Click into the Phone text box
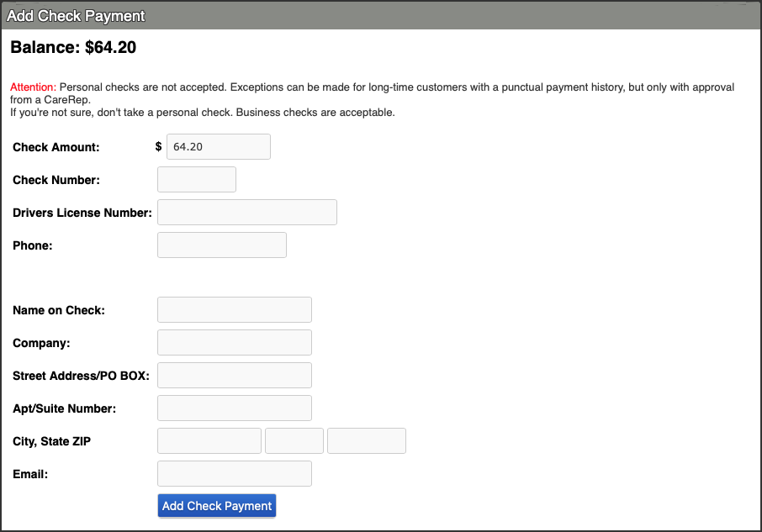 point(222,245)
